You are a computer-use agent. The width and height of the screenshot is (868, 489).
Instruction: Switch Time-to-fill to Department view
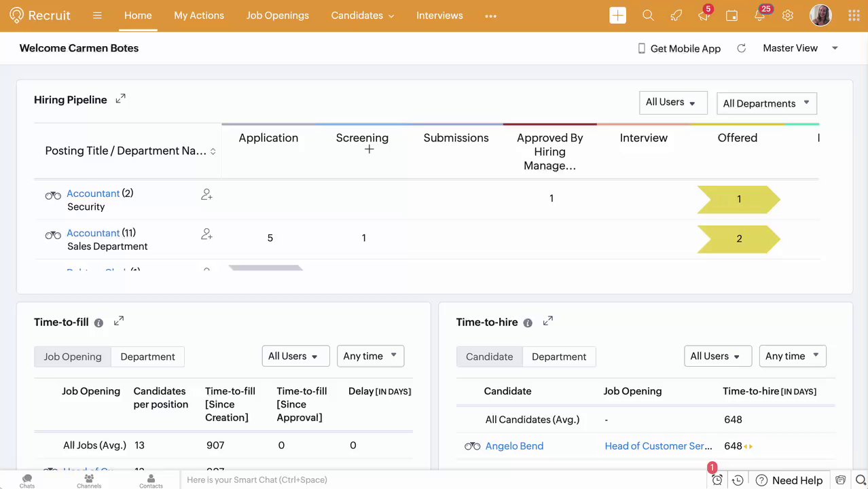coord(147,357)
